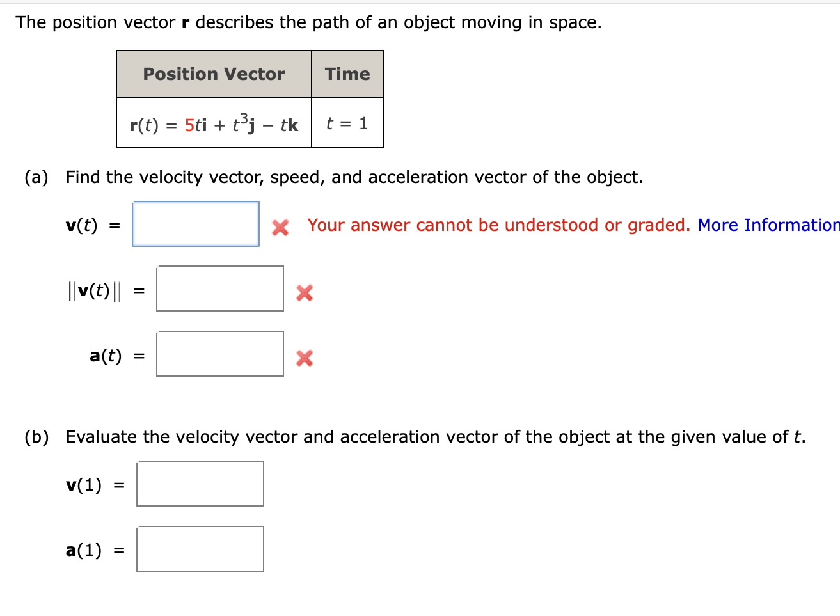840x616 pixels.
Task: Click inside the a(t) answer box
Action: coord(219,354)
